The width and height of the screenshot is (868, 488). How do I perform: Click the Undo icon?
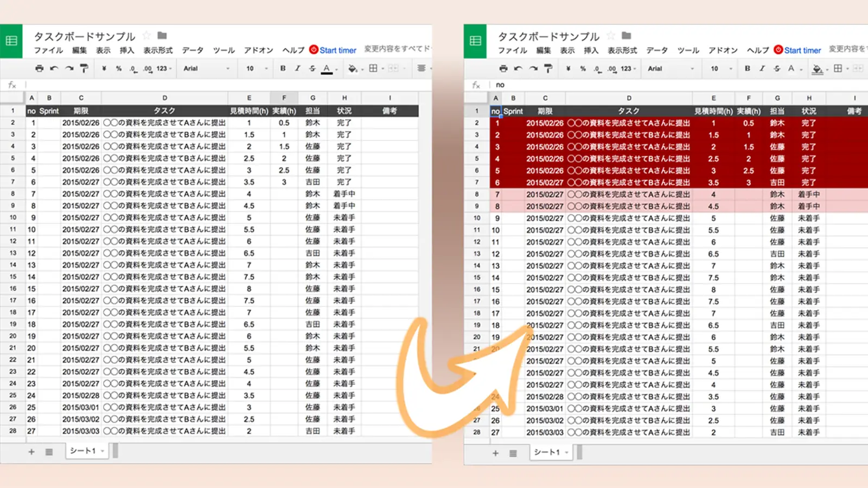(x=53, y=68)
